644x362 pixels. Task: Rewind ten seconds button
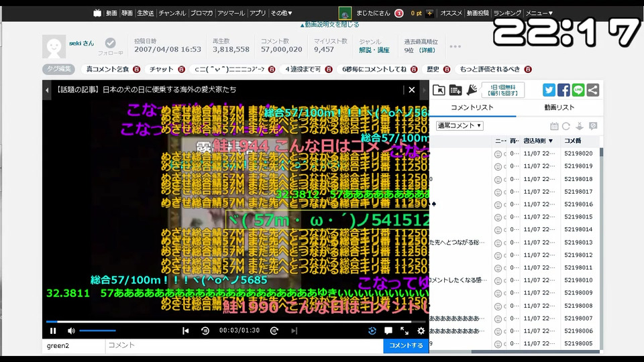[x=205, y=330]
